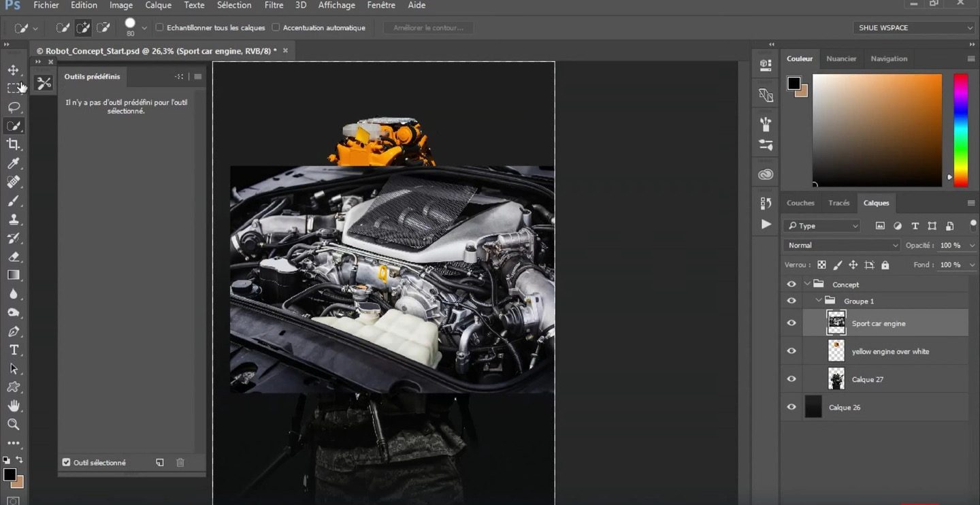Lock all layer attributes padlock icon
This screenshot has width=980, height=505.
point(885,265)
